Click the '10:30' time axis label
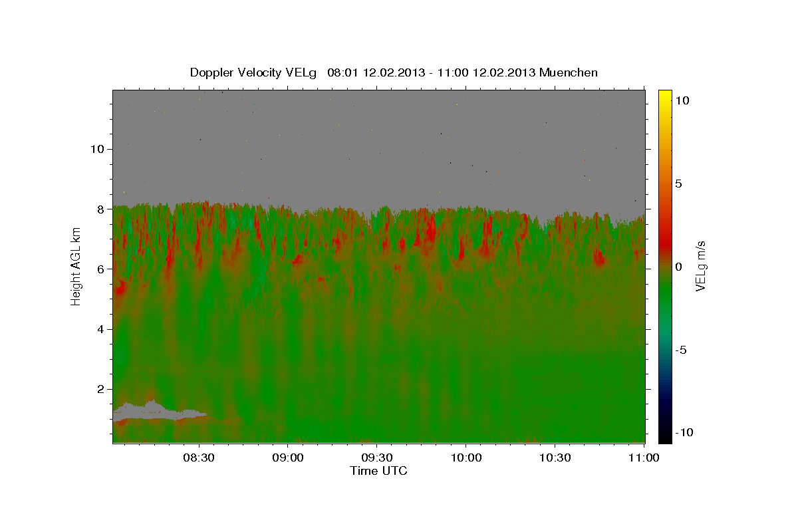 pyautogui.click(x=555, y=458)
